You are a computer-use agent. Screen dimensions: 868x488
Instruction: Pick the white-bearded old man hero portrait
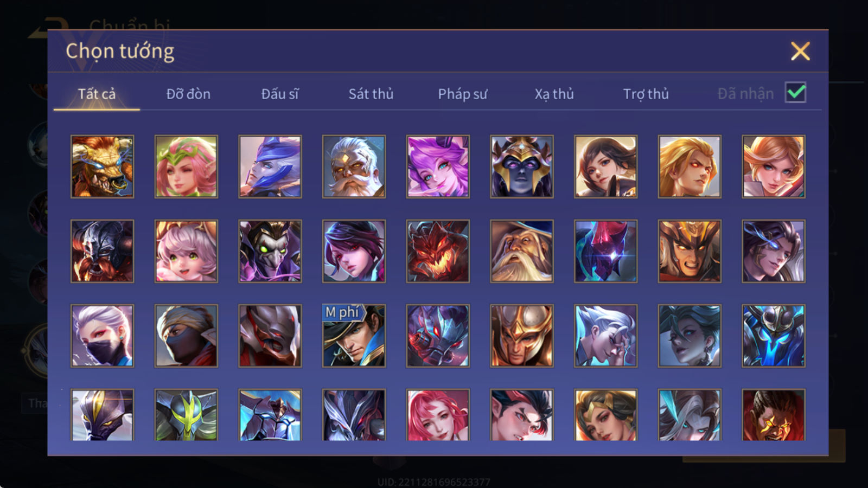point(354,166)
